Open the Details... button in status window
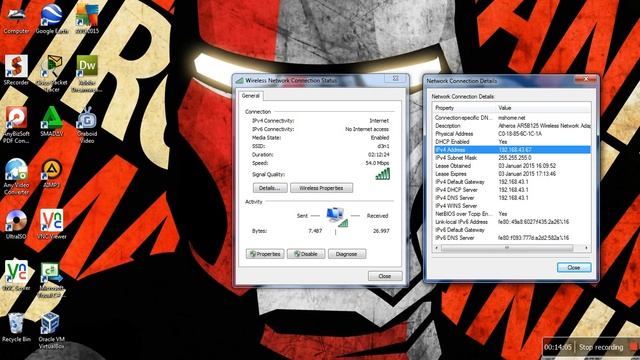640x360 pixels. click(x=270, y=188)
